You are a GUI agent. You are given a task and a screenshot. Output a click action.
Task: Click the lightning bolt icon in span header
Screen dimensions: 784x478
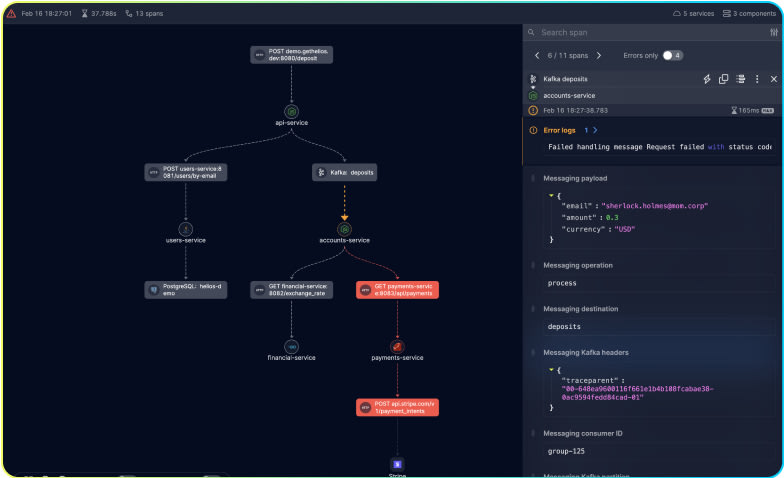point(707,79)
